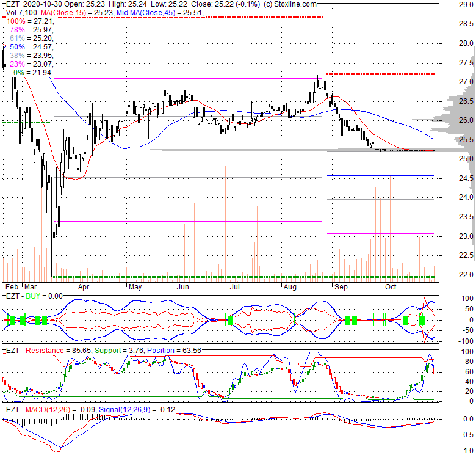
Task: Click the 23% = 23.07 Fibonacci label
Action: coord(32,64)
